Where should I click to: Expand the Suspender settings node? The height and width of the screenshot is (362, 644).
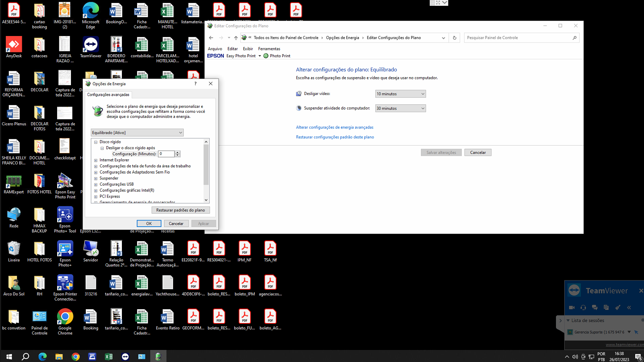coord(96,178)
